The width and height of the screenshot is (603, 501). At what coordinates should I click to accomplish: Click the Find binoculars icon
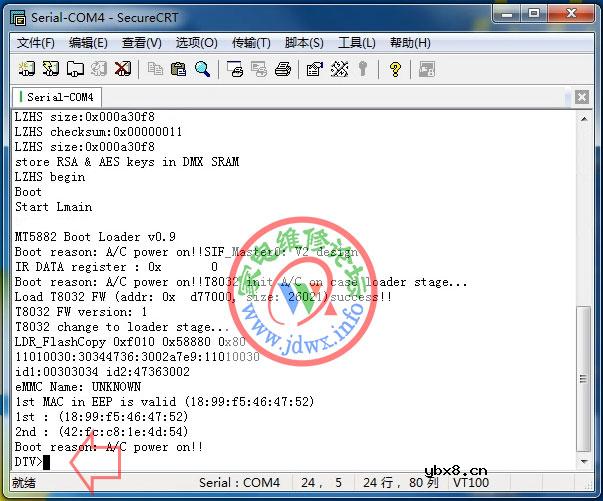203,69
